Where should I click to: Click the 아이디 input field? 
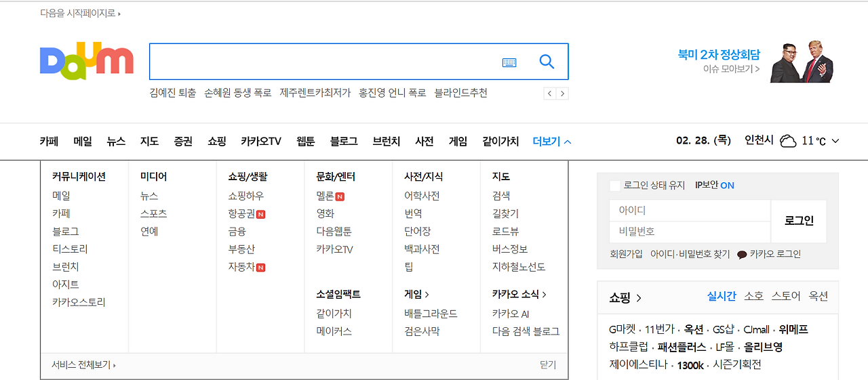click(x=690, y=211)
